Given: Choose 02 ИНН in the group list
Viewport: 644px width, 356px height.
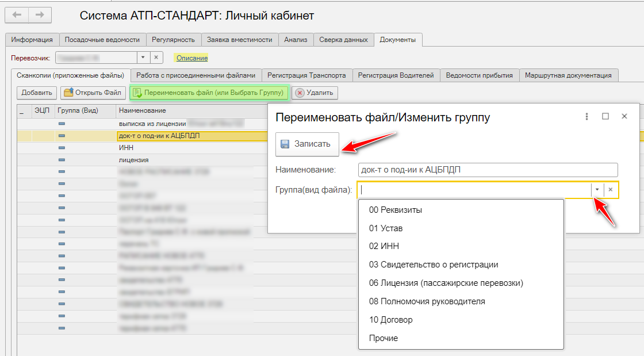Looking at the screenshot, I should point(384,246).
